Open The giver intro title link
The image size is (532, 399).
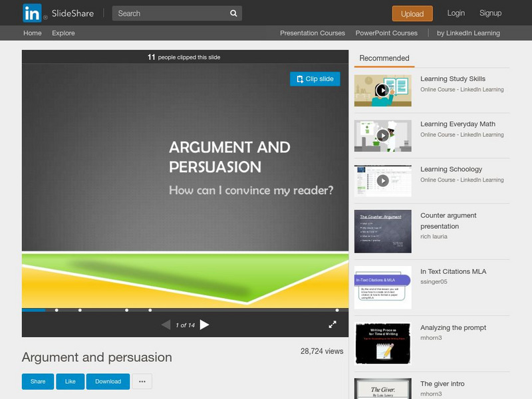tap(442, 384)
